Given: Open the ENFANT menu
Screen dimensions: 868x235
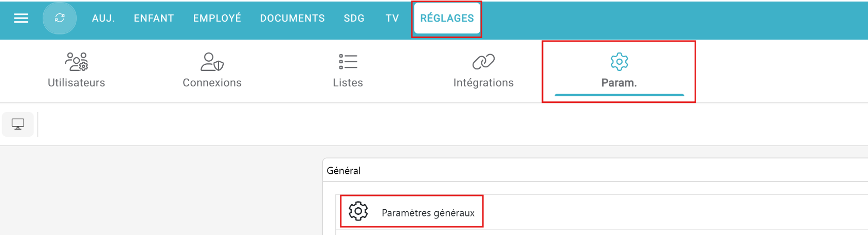Looking at the screenshot, I should coord(154,19).
